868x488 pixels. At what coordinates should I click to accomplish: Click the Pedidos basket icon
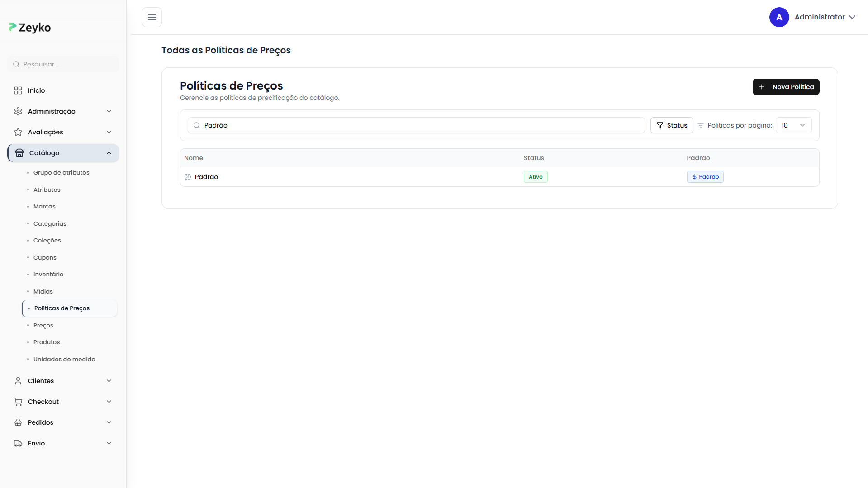(x=18, y=422)
